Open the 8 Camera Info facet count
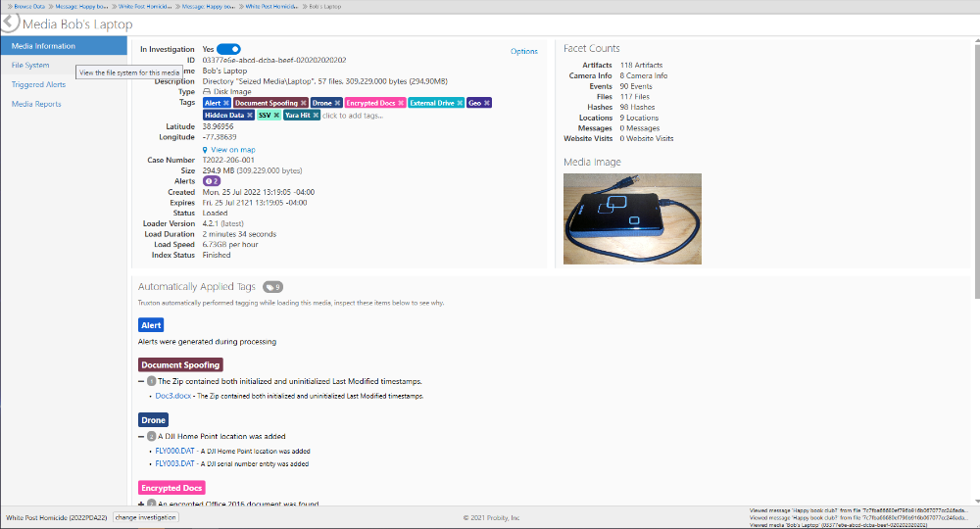The width and height of the screenshot is (980, 529). tap(644, 75)
